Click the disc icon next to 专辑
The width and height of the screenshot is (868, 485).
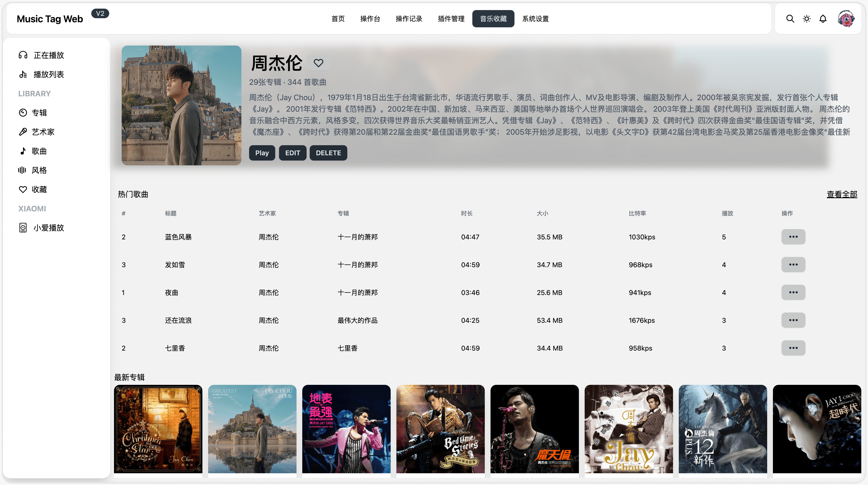[x=23, y=113]
